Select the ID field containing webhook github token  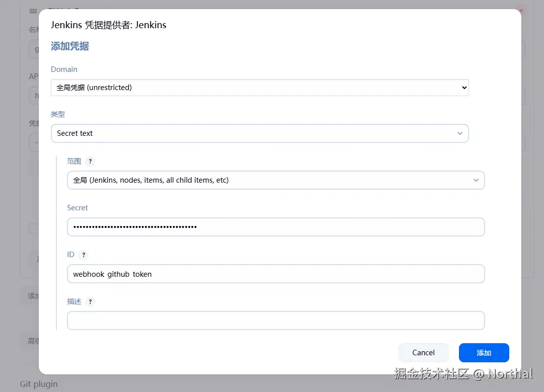point(276,274)
